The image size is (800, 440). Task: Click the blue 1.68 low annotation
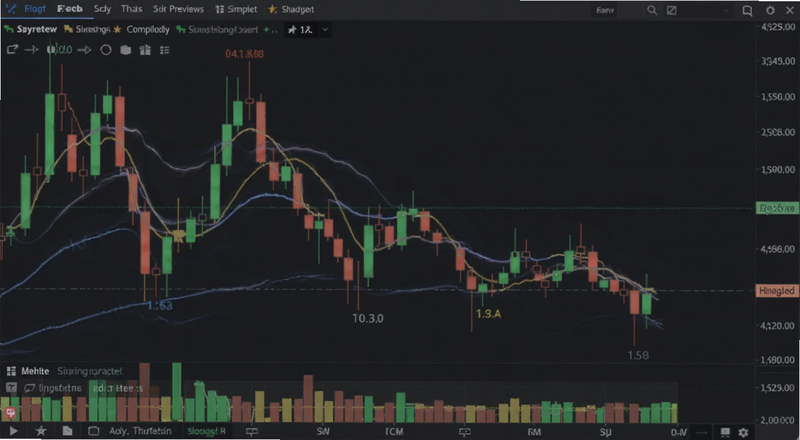pyautogui.click(x=160, y=306)
